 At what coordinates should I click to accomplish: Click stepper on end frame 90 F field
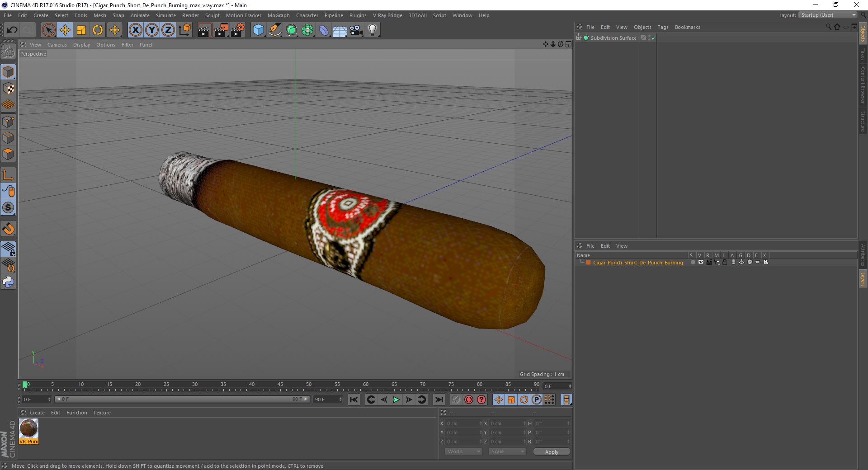click(340, 399)
